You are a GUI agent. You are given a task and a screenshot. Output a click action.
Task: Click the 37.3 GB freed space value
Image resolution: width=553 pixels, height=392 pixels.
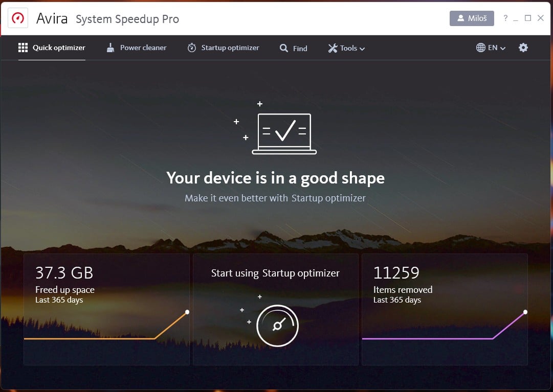tap(64, 272)
